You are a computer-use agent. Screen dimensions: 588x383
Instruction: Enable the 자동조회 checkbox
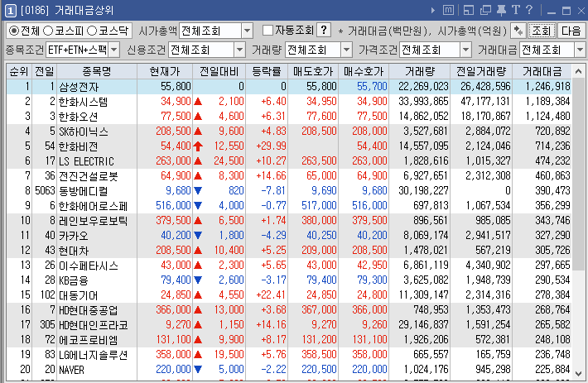[267, 31]
